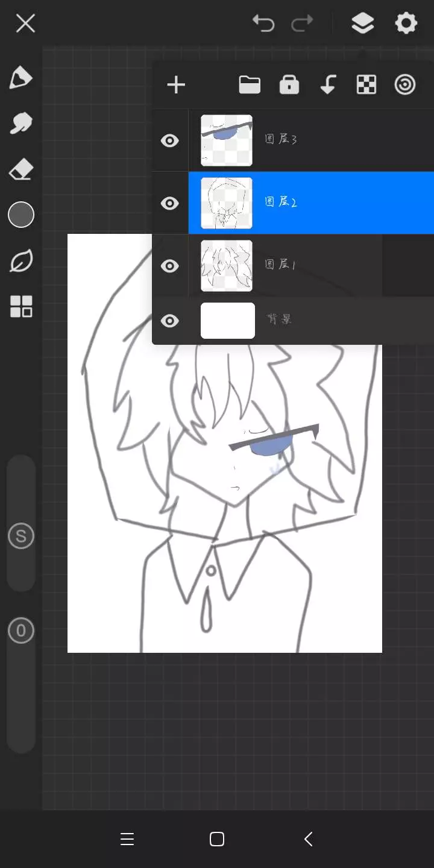Screen dimensions: 434x868
Task: Toggle the layers panel icon
Action: pyautogui.click(x=362, y=24)
